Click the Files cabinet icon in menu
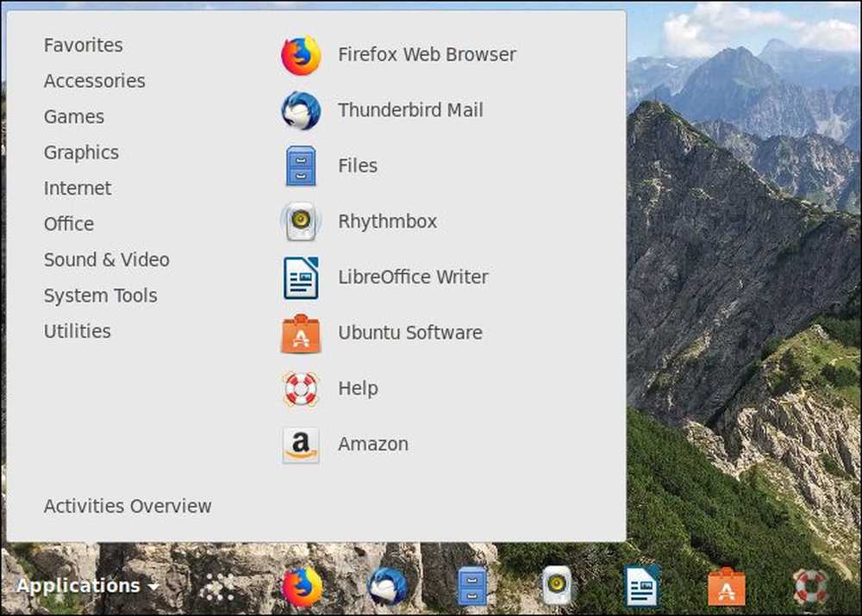This screenshot has height=616, width=862. click(x=301, y=166)
